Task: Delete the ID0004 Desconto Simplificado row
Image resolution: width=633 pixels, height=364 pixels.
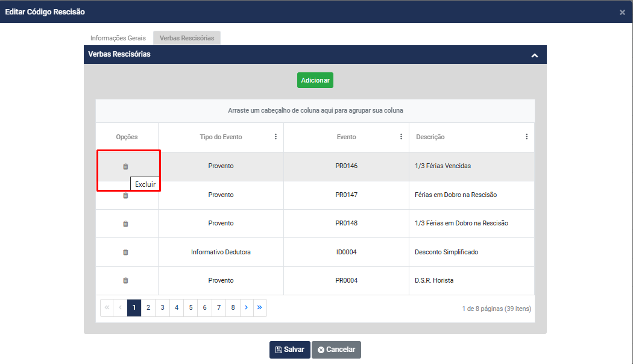Action: point(125,252)
